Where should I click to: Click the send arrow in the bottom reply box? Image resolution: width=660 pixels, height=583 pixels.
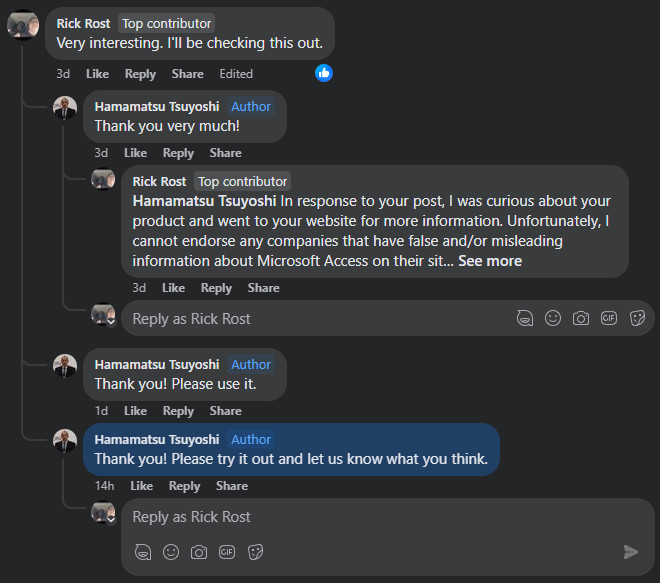coord(630,552)
